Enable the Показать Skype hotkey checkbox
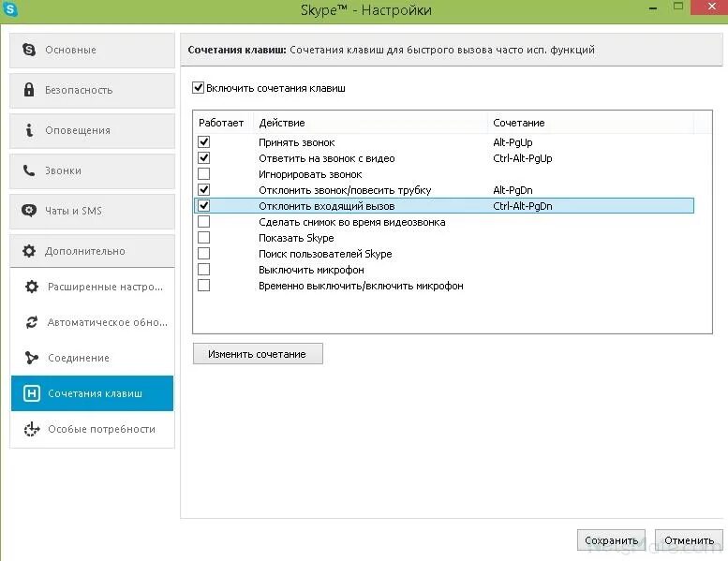 pos(204,238)
